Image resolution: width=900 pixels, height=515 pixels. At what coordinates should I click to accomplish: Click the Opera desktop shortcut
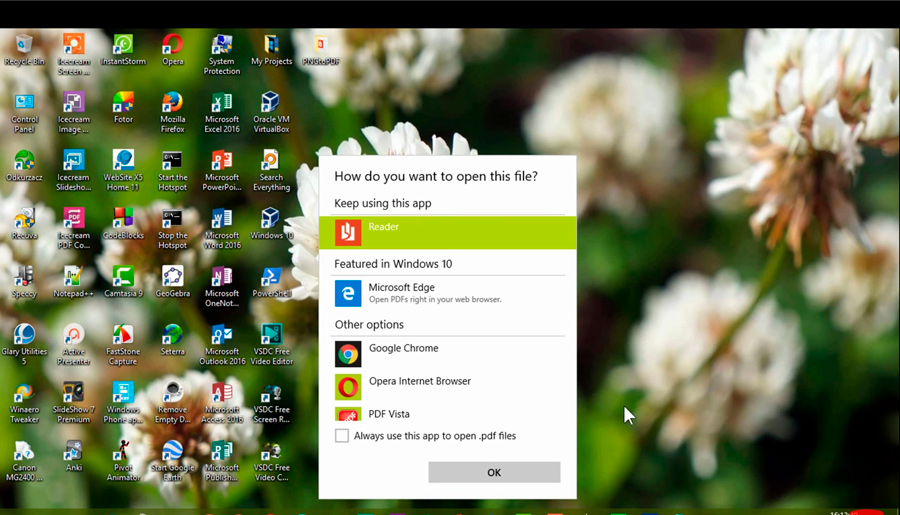click(173, 49)
